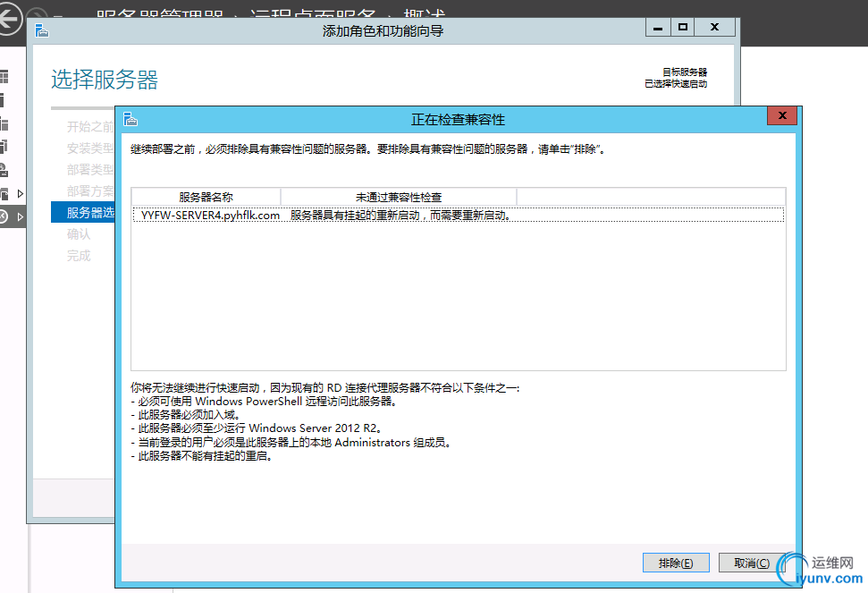Close the 正在检查兼容性 dialog

pyautogui.click(x=782, y=115)
